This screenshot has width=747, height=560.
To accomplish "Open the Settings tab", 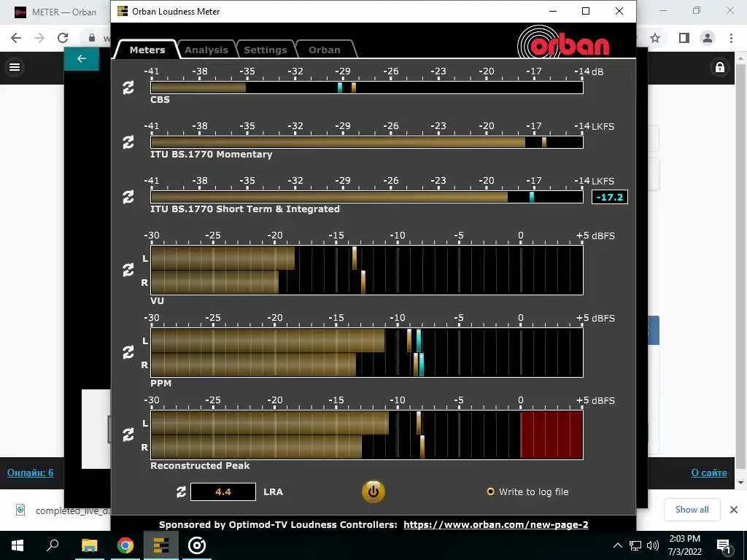I will (266, 50).
